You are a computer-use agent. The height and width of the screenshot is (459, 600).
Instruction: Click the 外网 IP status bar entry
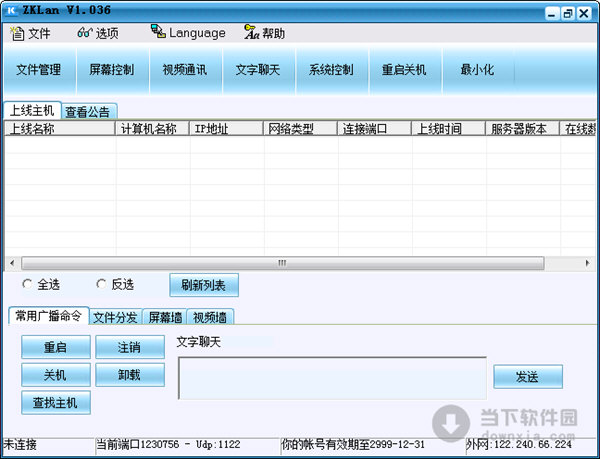519,444
